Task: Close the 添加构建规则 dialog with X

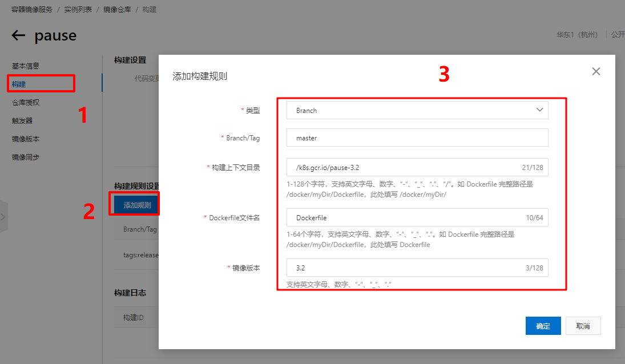Action: click(596, 71)
